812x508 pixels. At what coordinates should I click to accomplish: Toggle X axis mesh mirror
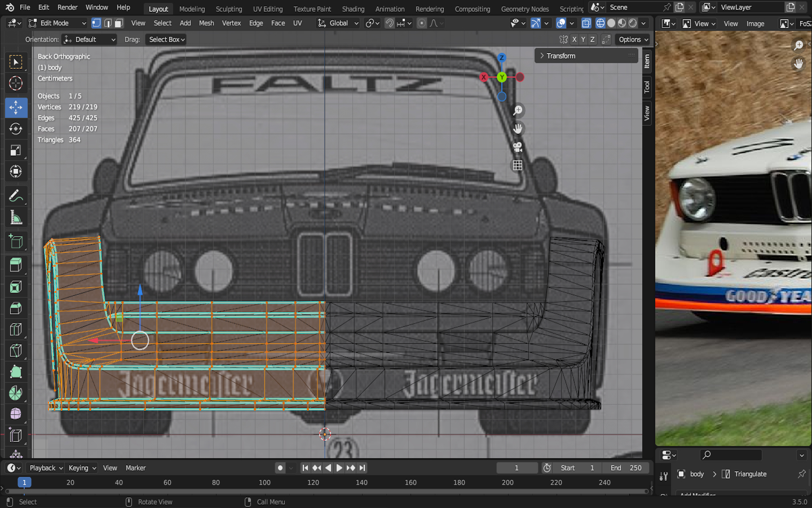tap(574, 40)
